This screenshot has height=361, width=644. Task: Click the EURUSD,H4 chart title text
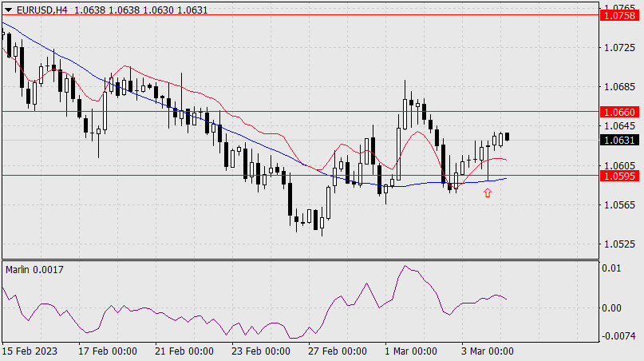[41, 10]
